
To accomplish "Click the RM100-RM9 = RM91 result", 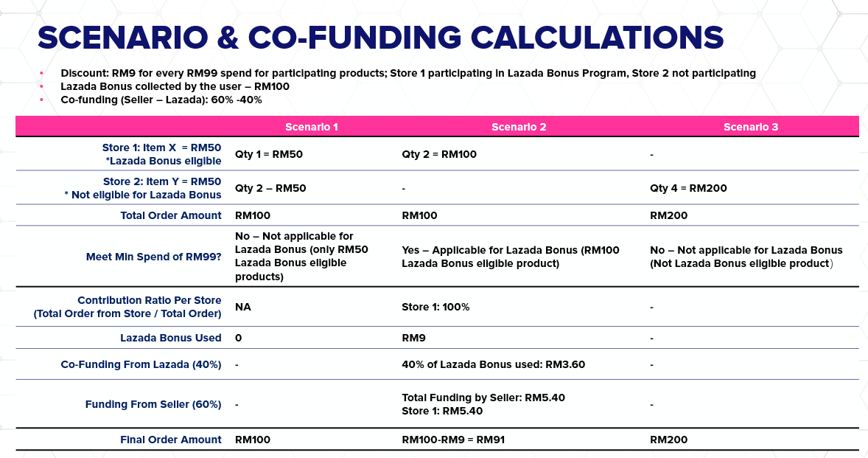I will pos(453,440).
